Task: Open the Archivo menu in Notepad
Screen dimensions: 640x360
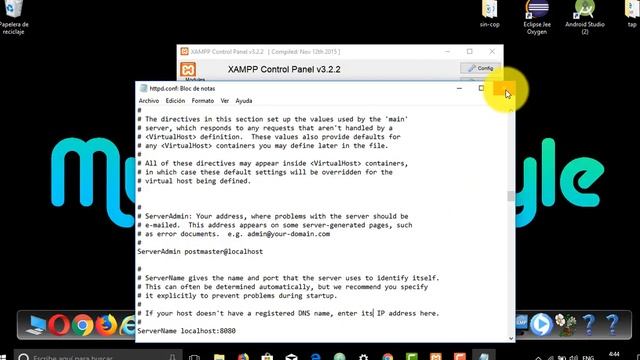Action: tap(149, 101)
